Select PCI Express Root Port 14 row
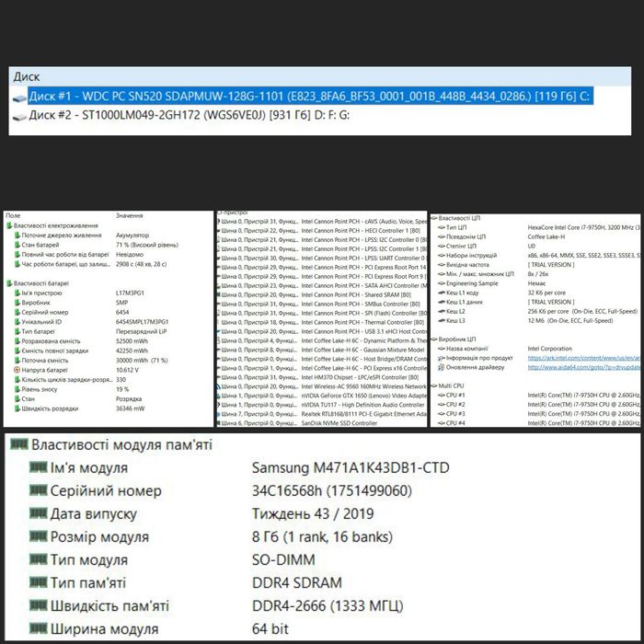This screenshot has height=644, width=644. pos(322,268)
